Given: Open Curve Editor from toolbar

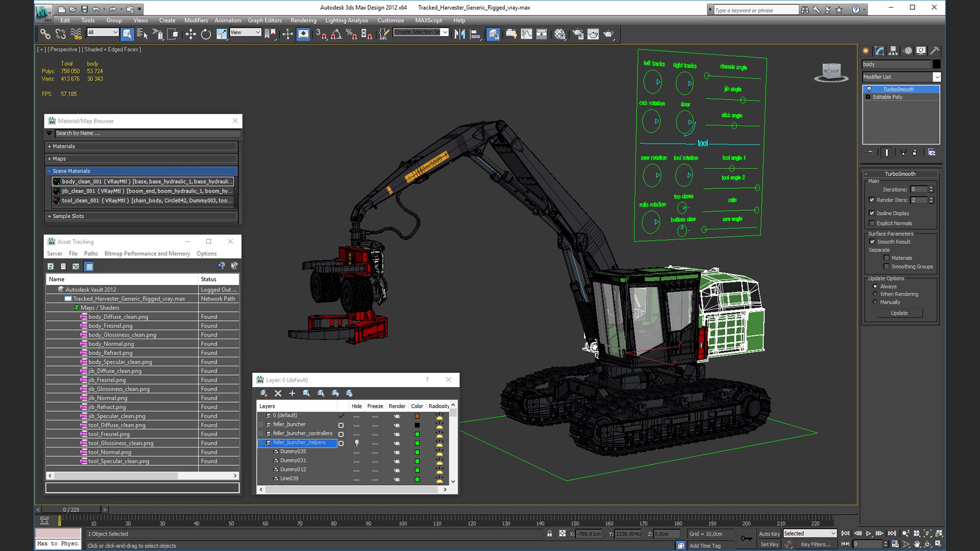Looking at the screenshot, I should 526,34.
